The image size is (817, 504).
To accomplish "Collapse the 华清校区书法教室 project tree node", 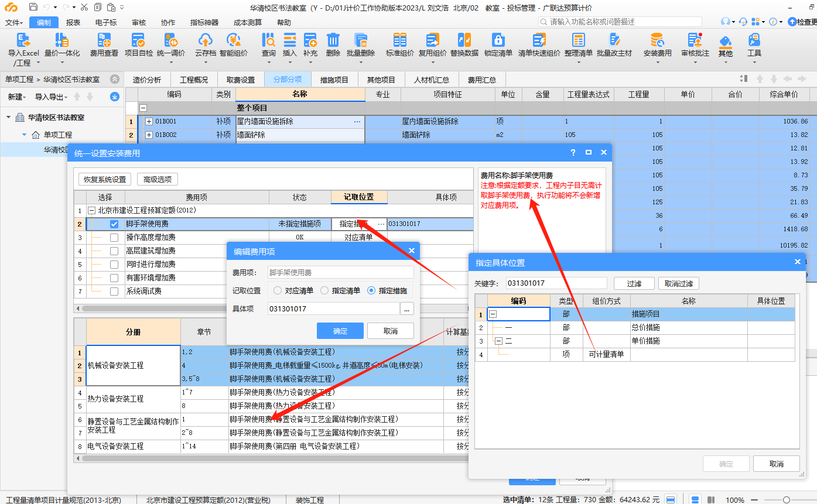I will click(x=9, y=118).
